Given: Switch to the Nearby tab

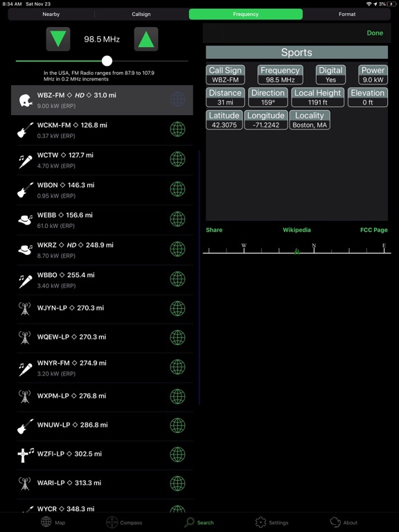Looking at the screenshot, I should pyautogui.click(x=51, y=15).
